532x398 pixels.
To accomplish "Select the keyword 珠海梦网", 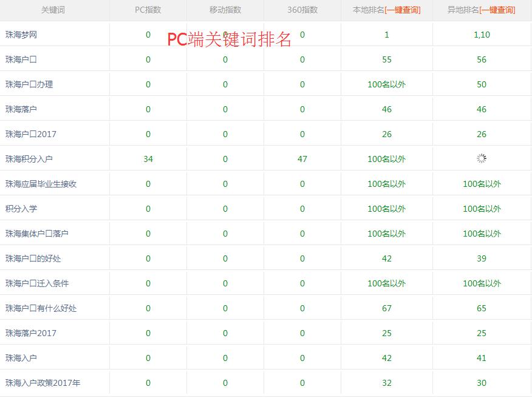I will pyautogui.click(x=21, y=35).
